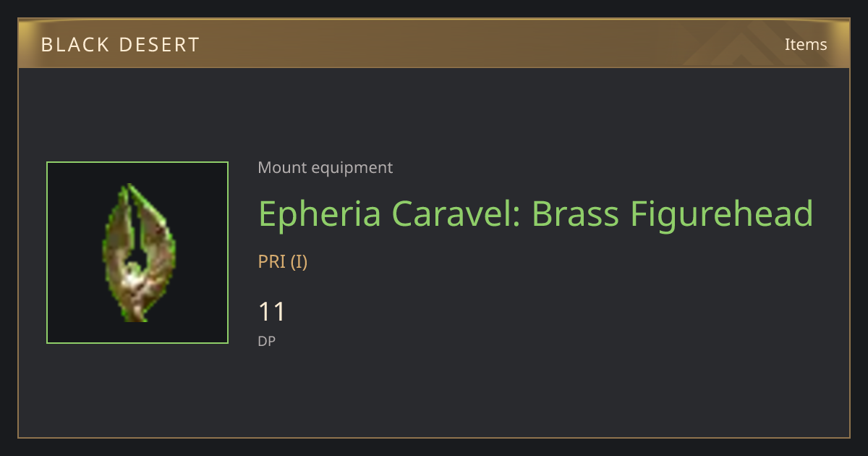Image resolution: width=868 pixels, height=456 pixels.
Task: Click the BLACK DESERT header title
Action: click(x=120, y=45)
